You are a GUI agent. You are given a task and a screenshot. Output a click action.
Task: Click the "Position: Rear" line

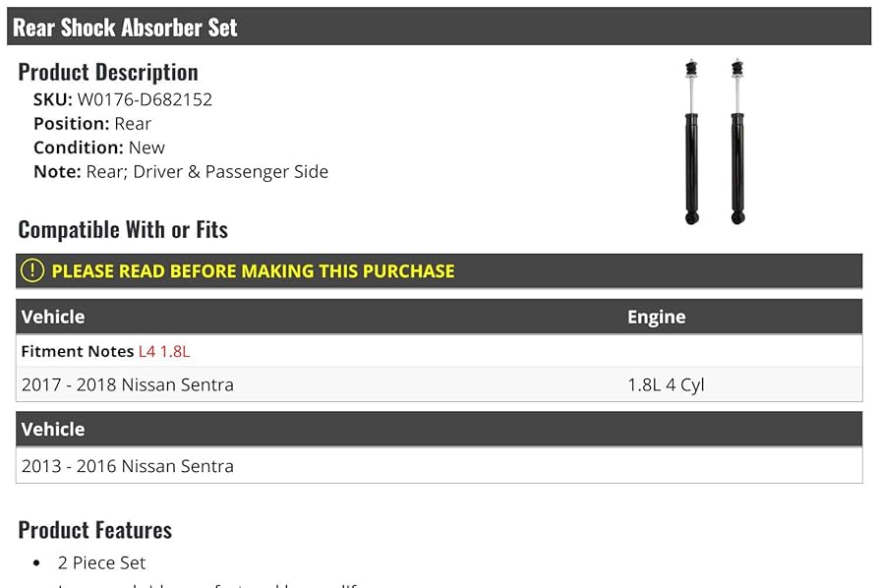(x=92, y=124)
